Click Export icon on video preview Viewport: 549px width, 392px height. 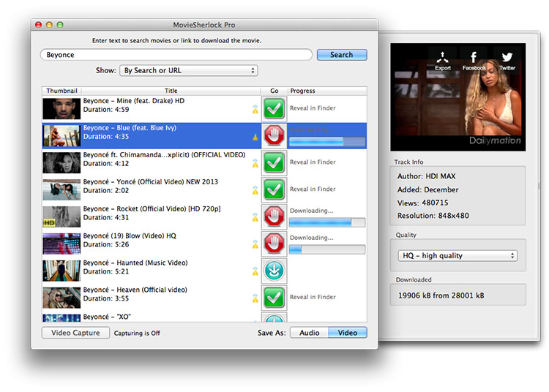pos(443,61)
